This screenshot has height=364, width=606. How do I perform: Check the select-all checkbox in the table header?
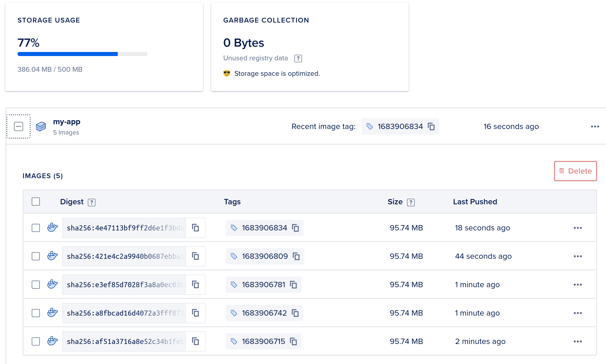pyautogui.click(x=36, y=201)
